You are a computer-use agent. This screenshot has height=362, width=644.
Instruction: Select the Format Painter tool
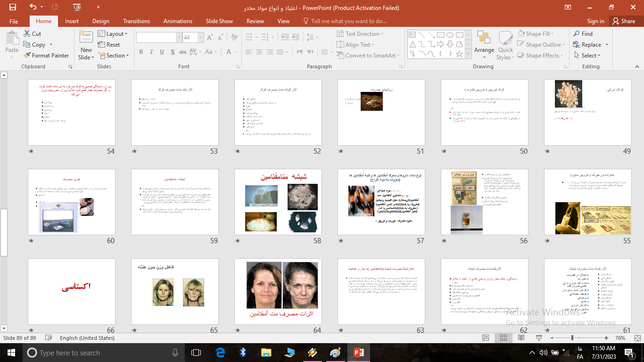click(x=46, y=56)
